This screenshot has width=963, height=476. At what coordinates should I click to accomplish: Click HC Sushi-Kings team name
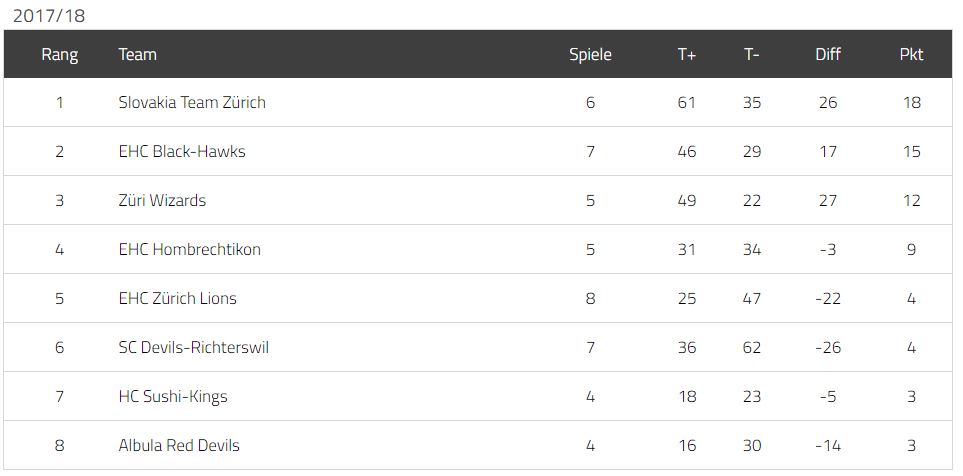[x=173, y=397]
